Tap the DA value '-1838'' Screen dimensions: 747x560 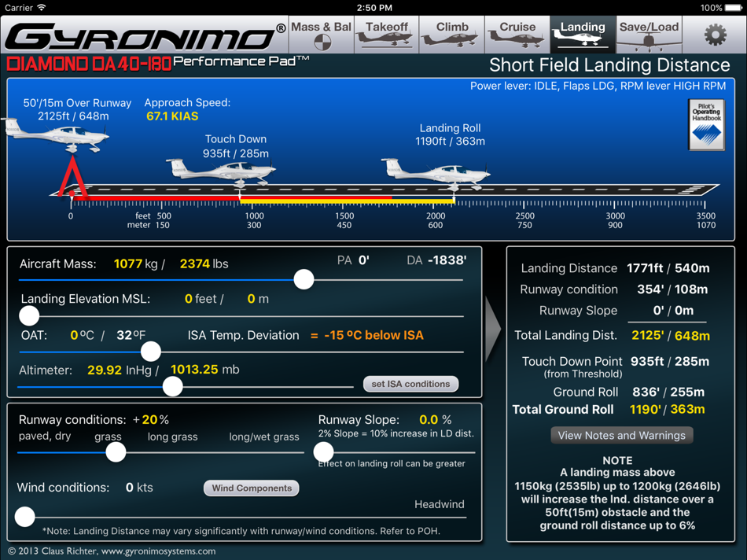[x=447, y=260]
